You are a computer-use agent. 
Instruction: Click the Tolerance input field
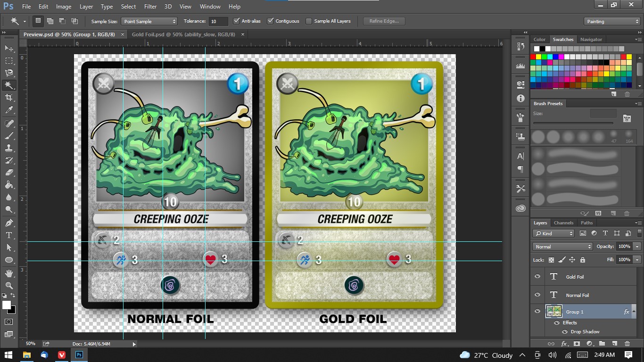219,21
